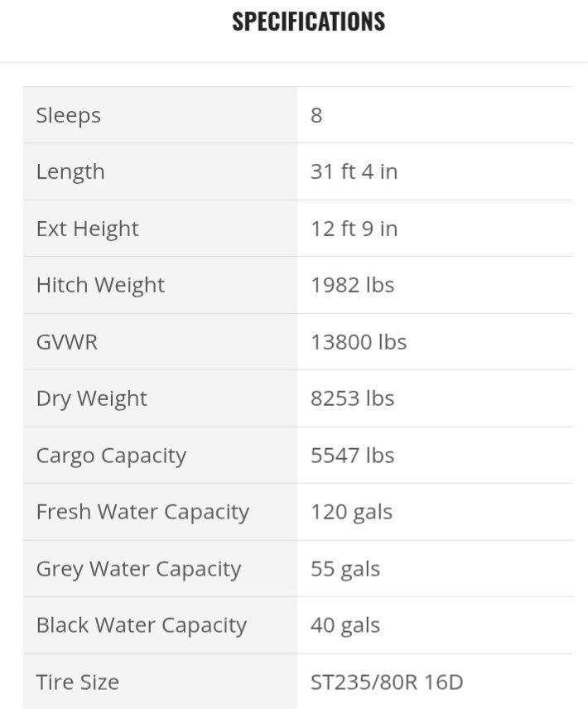The width and height of the screenshot is (588, 709).
Task: Select the 13800 lbs value
Action: [x=359, y=342]
